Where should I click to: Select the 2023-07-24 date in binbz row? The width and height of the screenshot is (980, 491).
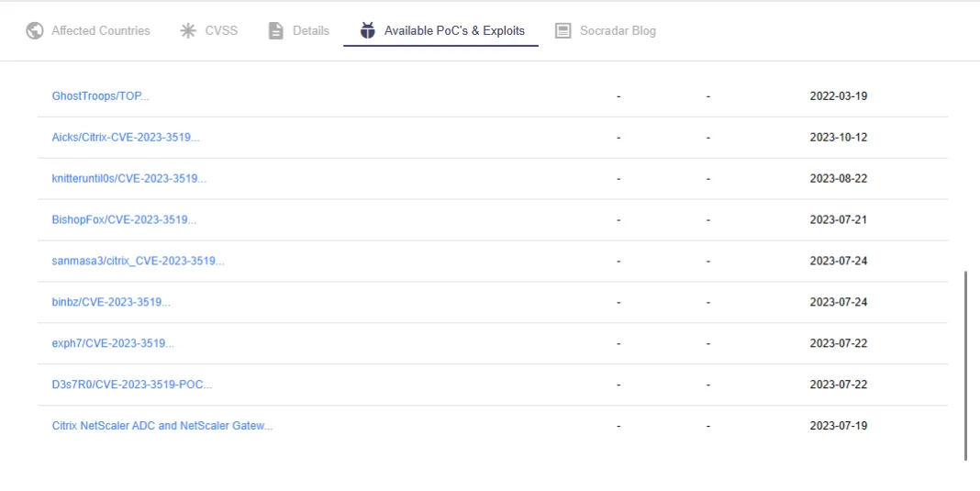[x=838, y=303]
